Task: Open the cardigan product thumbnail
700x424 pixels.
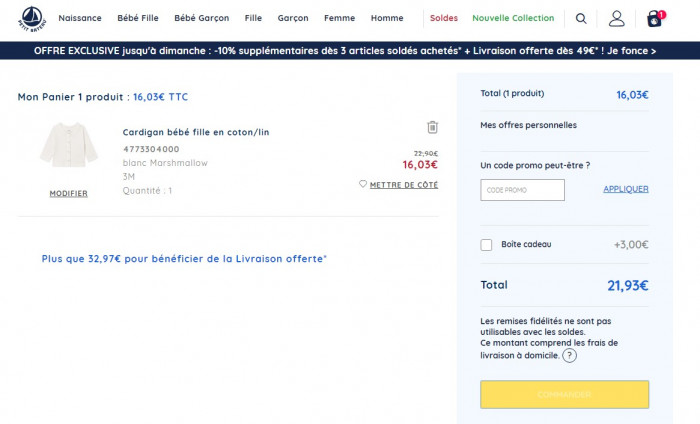Action: point(69,147)
